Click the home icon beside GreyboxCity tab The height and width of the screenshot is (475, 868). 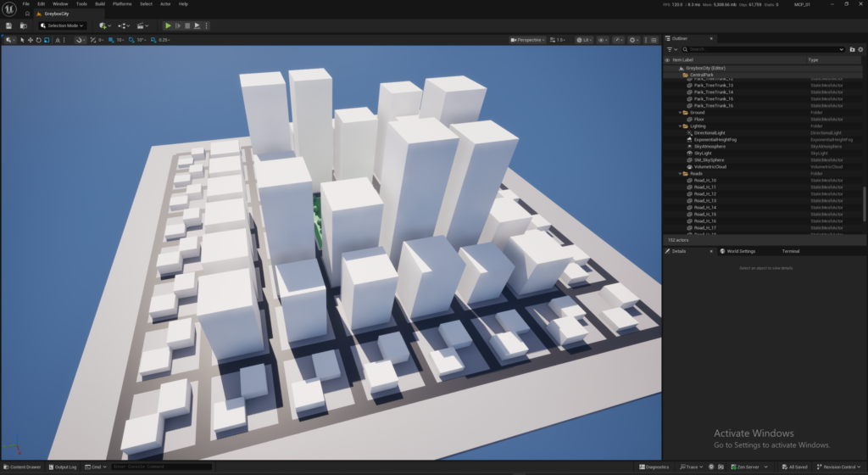[27, 14]
